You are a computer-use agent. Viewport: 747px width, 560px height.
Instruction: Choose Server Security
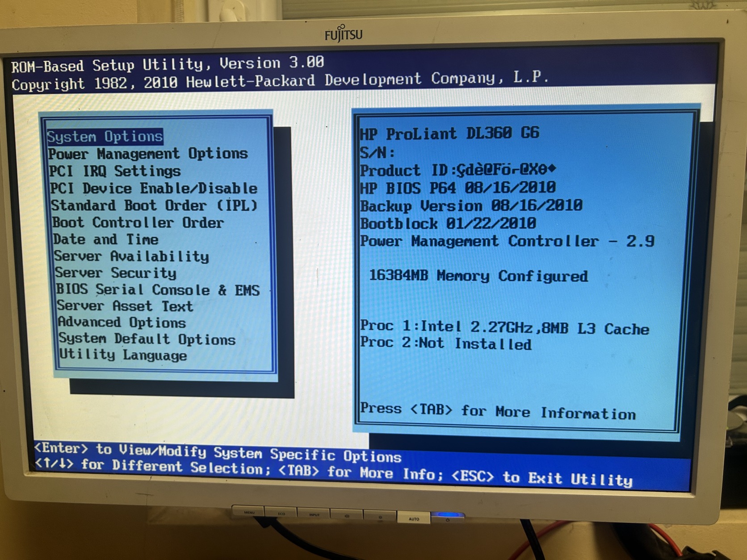(x=116, y=273)
